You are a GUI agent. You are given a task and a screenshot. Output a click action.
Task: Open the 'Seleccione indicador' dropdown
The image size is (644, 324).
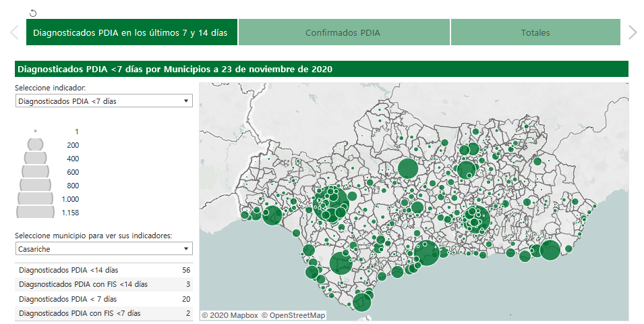click(x=104, y=101)
